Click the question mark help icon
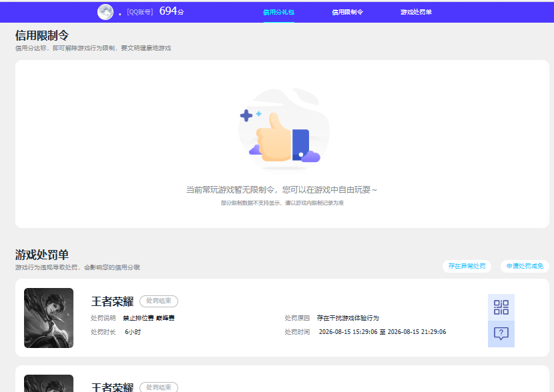The image size is (554, 392). point(501,334)
